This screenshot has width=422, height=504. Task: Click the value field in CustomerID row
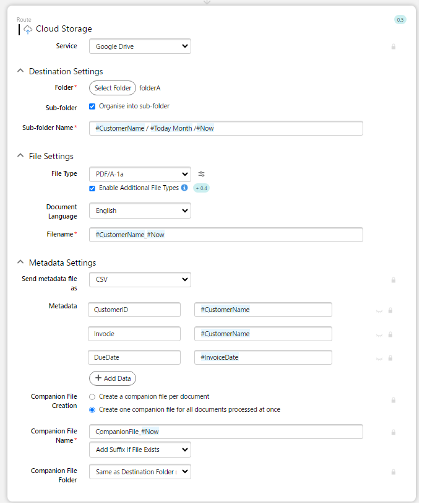(x=263, y=310)
